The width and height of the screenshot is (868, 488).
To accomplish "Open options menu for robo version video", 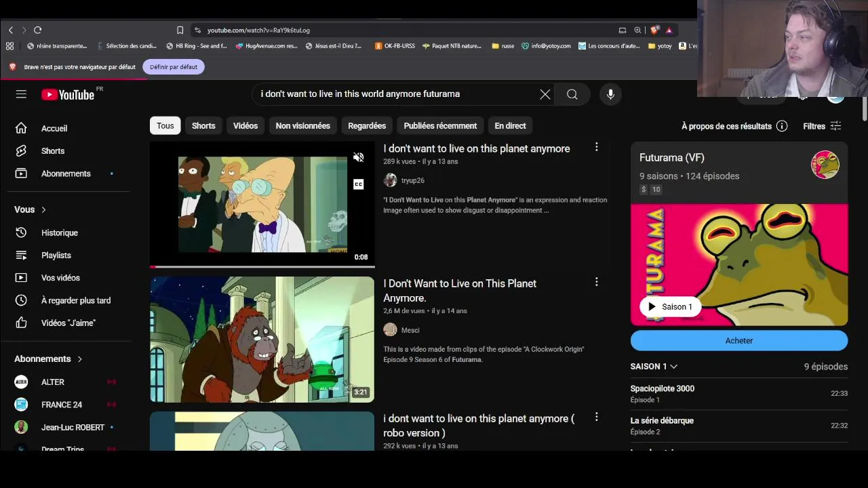I will click(596, 417).
